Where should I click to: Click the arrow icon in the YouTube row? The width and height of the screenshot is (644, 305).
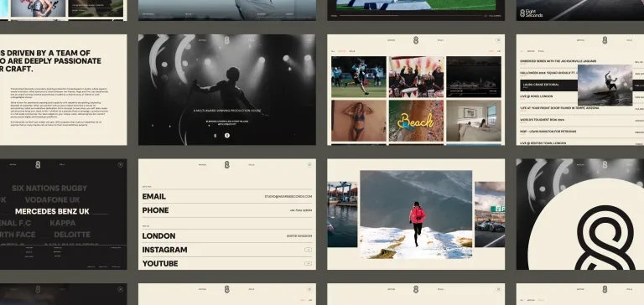point(308,264)
